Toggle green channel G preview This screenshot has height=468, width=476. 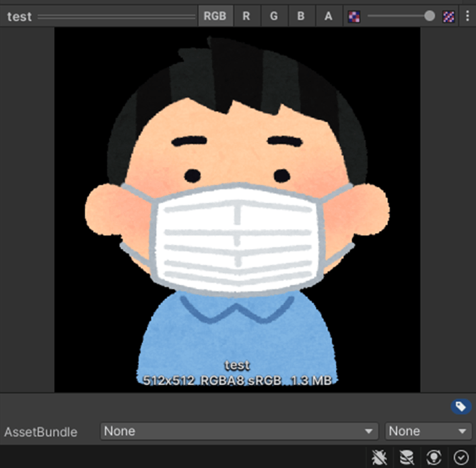click(274, 15)
